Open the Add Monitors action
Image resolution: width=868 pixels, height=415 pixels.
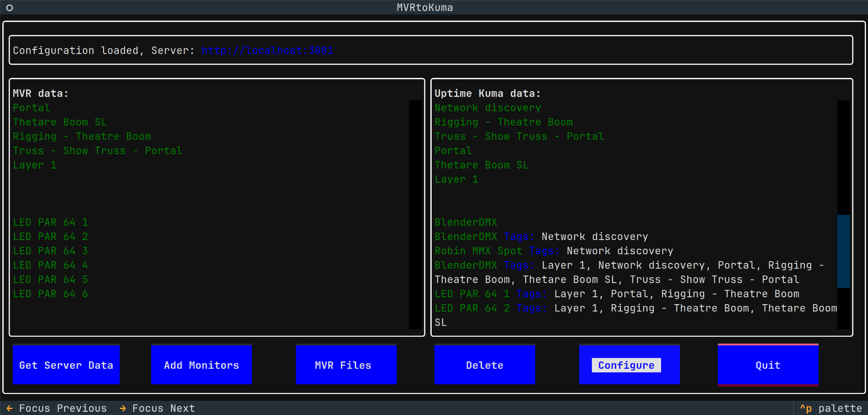click(x=201, y=365)
